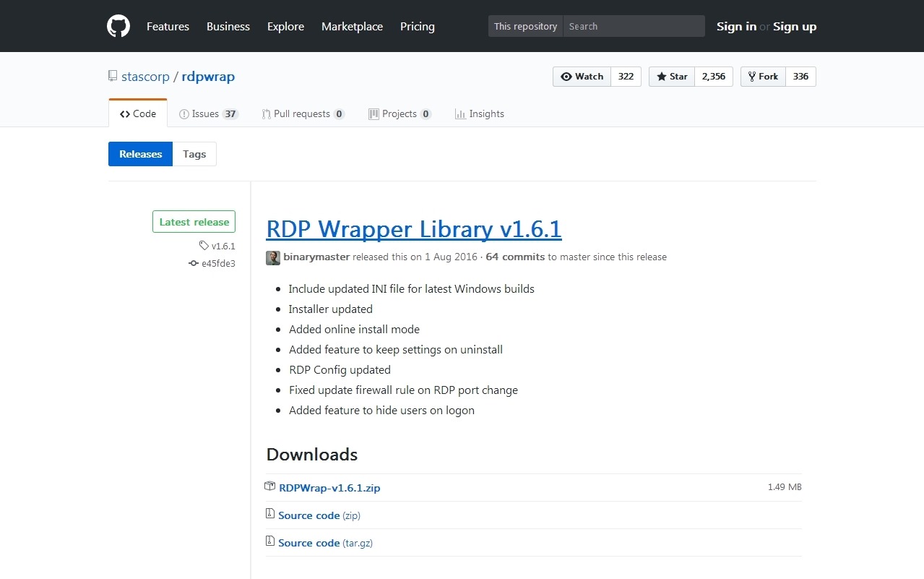Star the rdpwrap repository

pos(672,77)
